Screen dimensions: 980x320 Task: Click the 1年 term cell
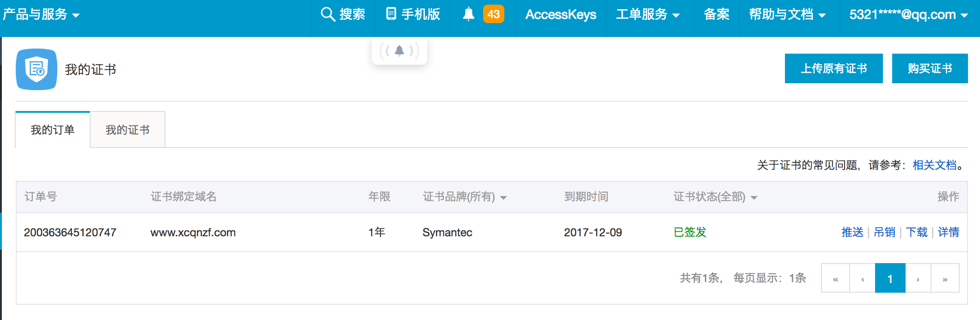pyautogui.click(x=377, y=232)
